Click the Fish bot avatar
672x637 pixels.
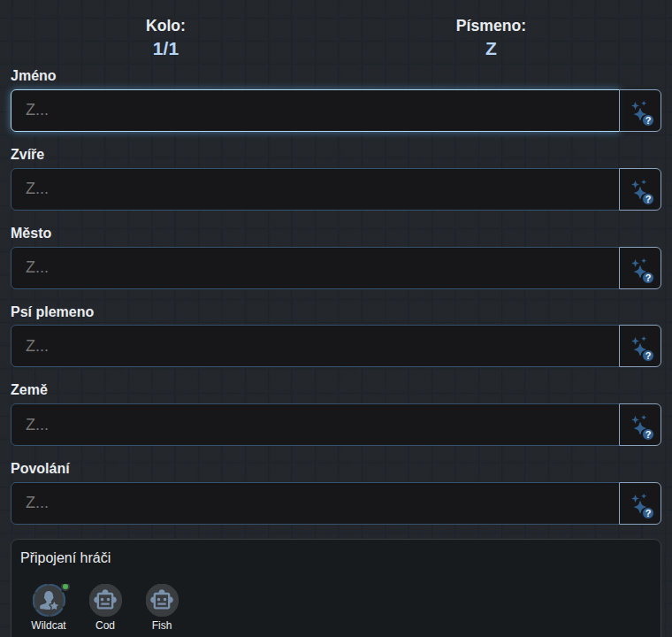[x=162, y=600]
